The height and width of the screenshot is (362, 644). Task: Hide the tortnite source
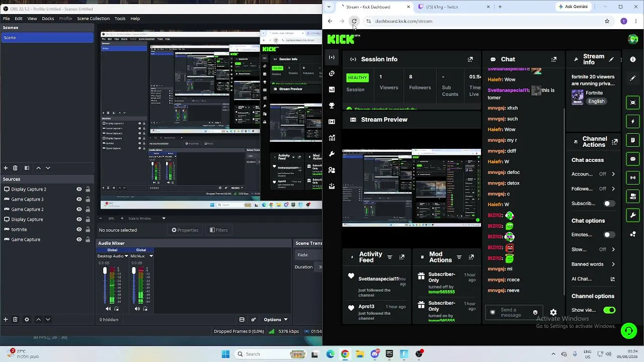coord(79,230)
